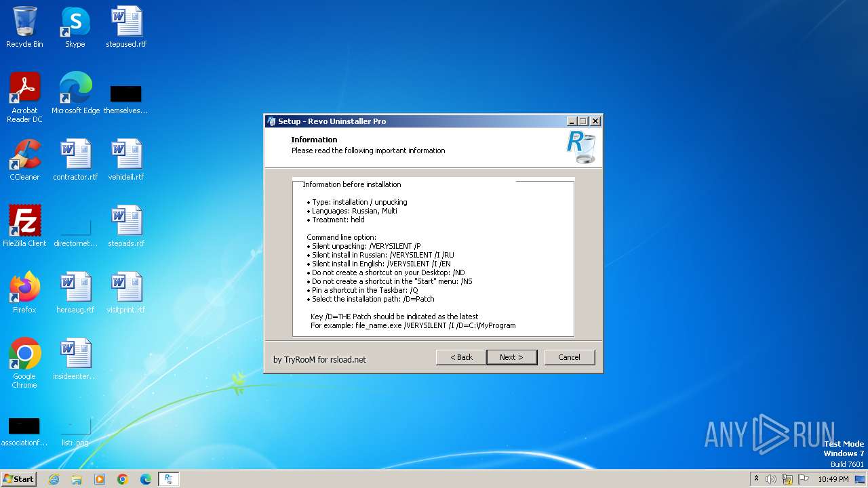This screenshot has width=868, height=488.
Task: Open Internet Explorer from the taskbar
Action: point(54,479)
